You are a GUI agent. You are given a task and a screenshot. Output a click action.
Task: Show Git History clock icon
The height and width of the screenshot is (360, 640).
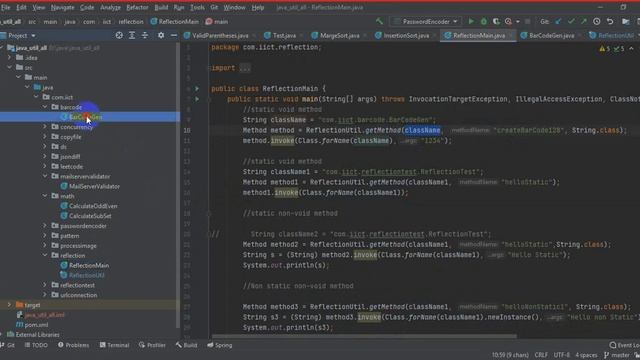pyautogui.click(x=596, y=21)
